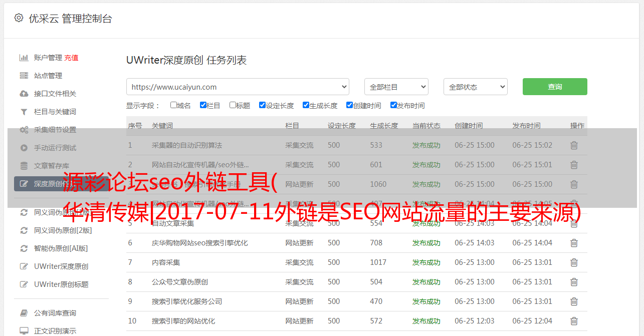This screenshot has height=336, width=644.
Task: Click keyword 搜索引擎的网站优化
Action: point(183,321)
